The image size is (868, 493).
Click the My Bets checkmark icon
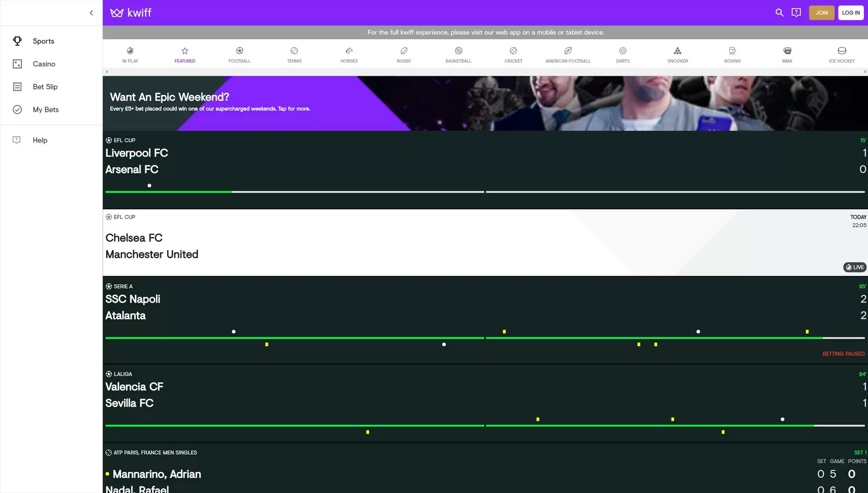tap(17, 110)
